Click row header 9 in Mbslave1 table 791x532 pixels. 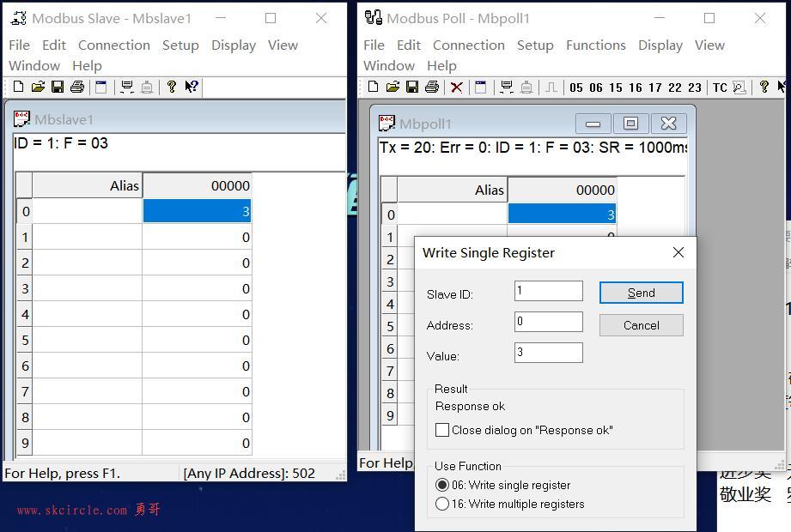coord(25,443)
